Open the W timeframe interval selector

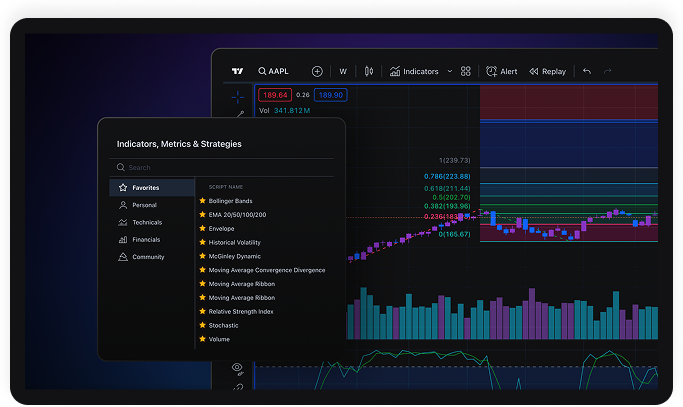343,71
